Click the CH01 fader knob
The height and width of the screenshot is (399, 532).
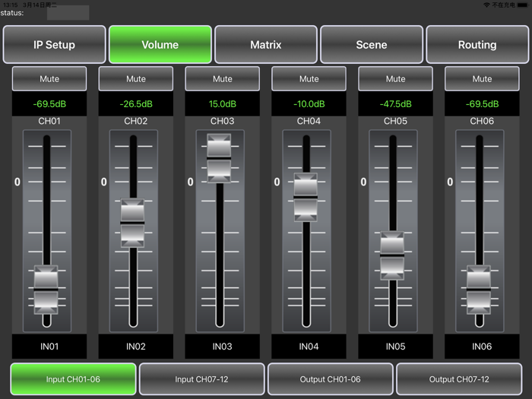click(46, 290)
